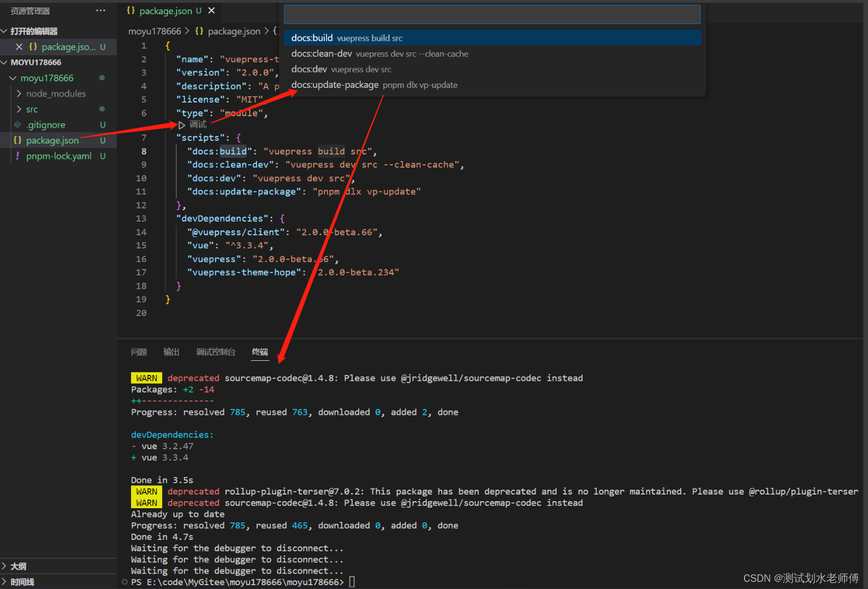Click the pnpm-lock.yaml exclamation file icon

point(17,156)
